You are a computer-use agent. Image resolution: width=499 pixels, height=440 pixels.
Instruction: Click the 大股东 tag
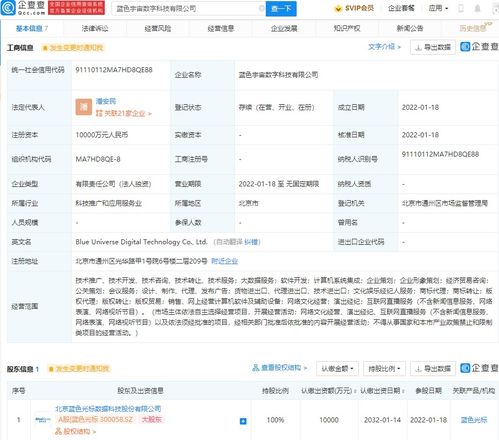point(152,419)
